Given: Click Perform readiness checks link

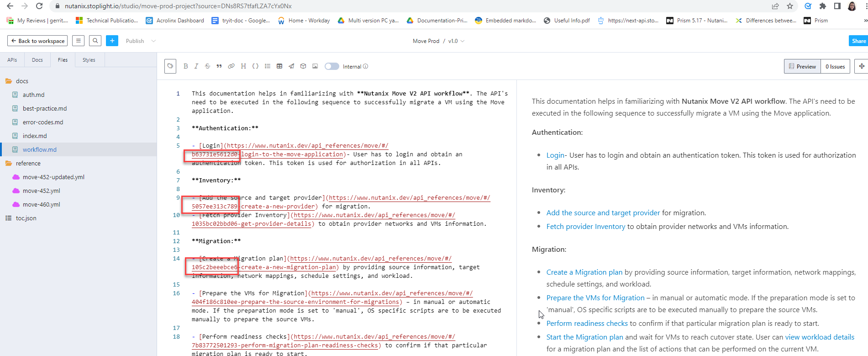Looking at the screenshot, I should click(587, 324).
